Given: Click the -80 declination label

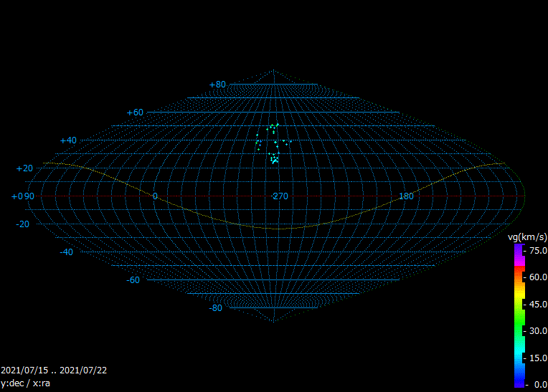Looking at the screenshot, I should tap(216, 308).
